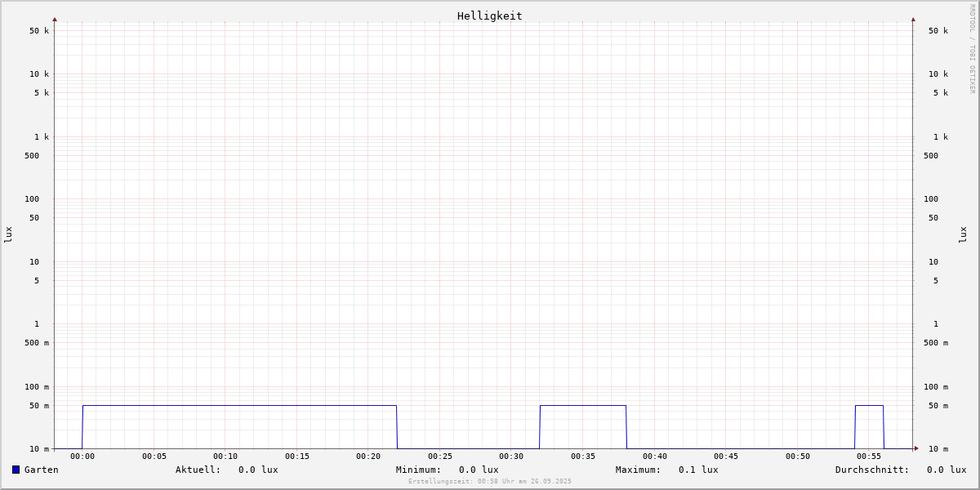Select the Durchschnitt: label in legend

point(872,470)
